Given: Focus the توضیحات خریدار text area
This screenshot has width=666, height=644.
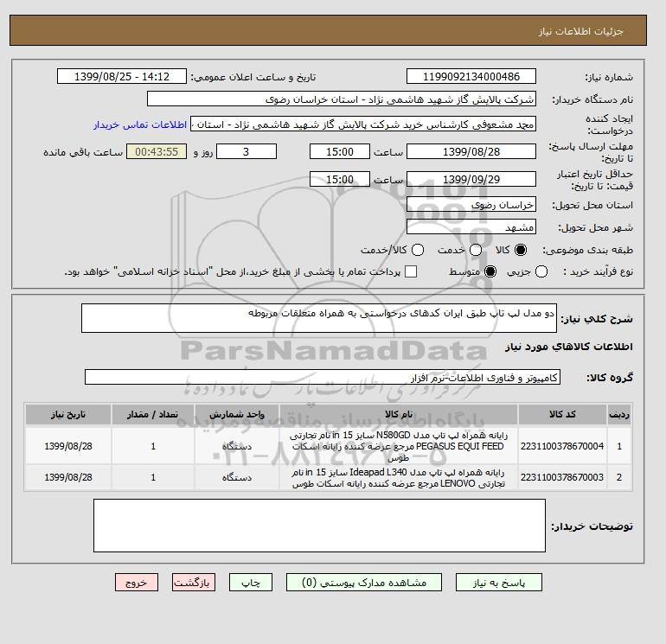Looking at the screenshot, I should (318, 526).
